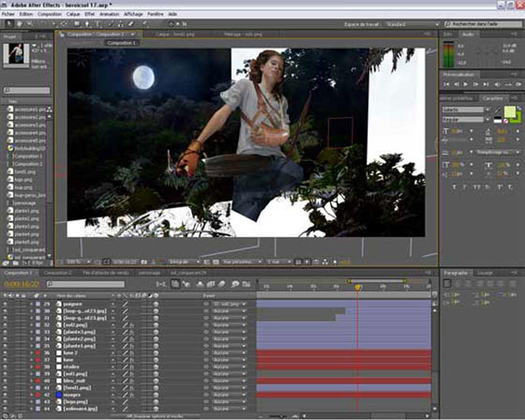Hide layer 44 at list bottom
The image size is (525, 420).
(x=5, y=409)
